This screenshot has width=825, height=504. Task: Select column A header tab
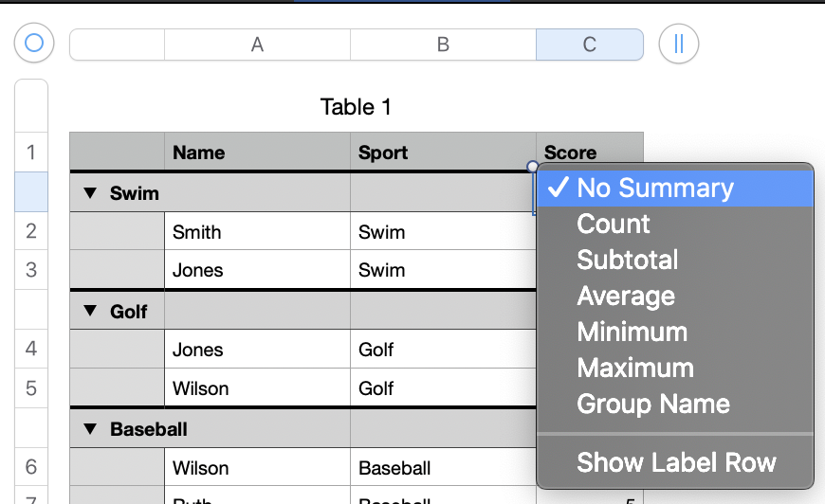point(257,45)
